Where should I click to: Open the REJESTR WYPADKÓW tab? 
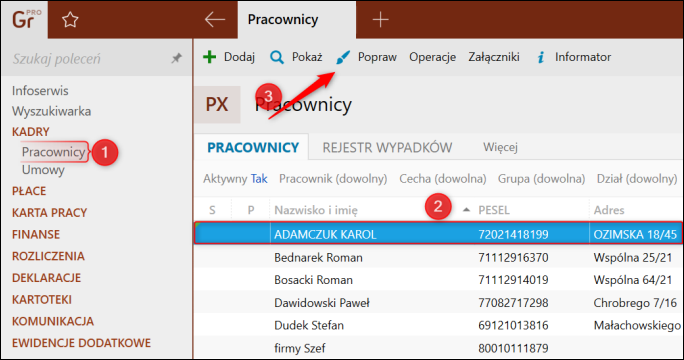pos(387,147)
